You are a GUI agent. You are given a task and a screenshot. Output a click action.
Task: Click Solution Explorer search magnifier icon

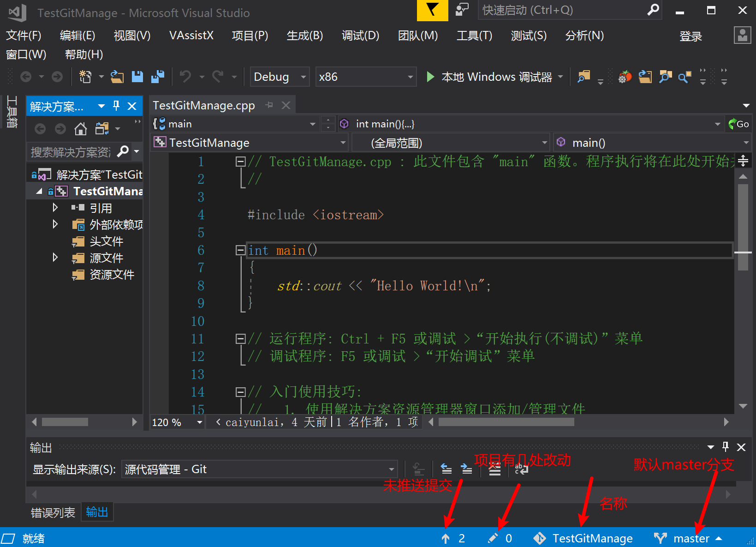pos(123,151)
